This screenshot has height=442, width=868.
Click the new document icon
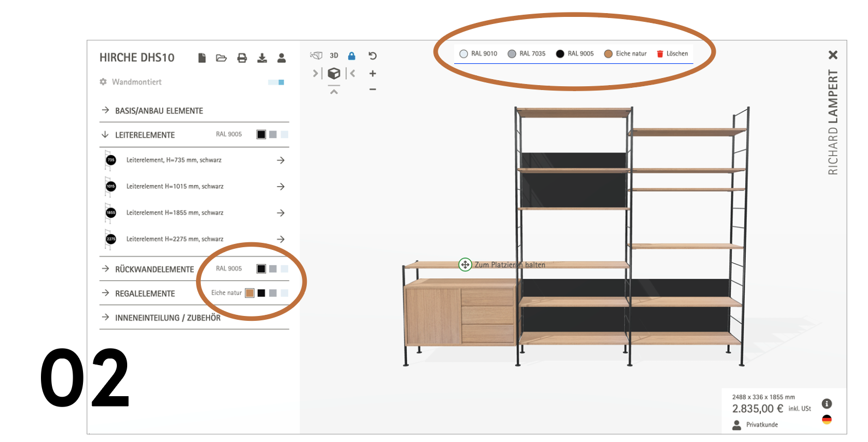point(202,58)
